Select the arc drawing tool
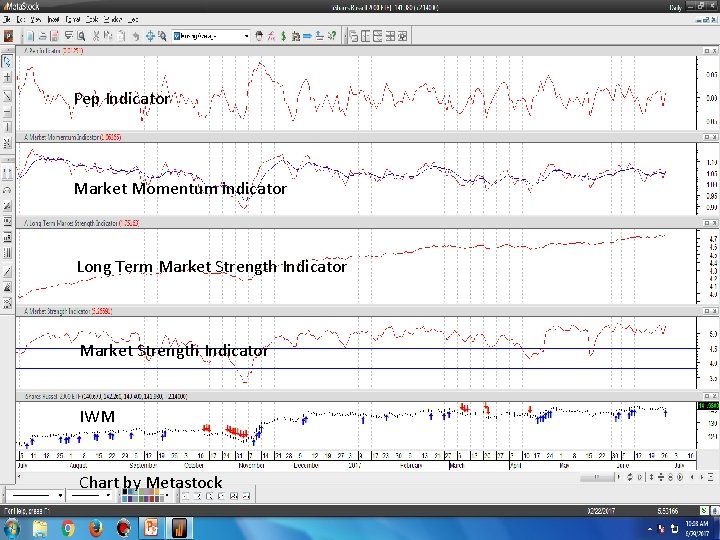 point(7,190)
